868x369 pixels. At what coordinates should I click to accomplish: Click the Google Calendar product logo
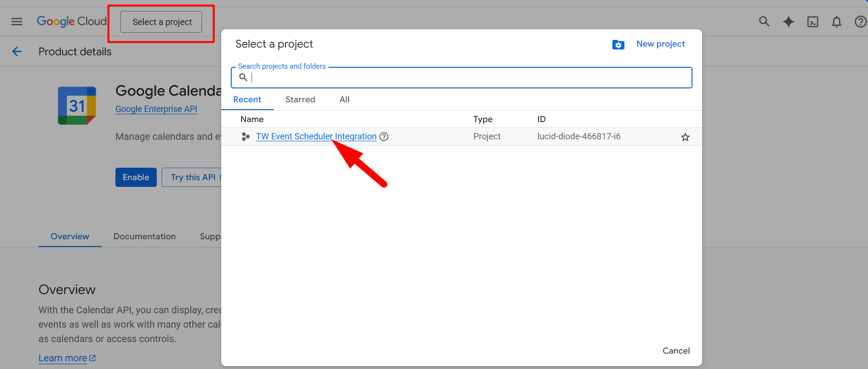tap(77, 106)
